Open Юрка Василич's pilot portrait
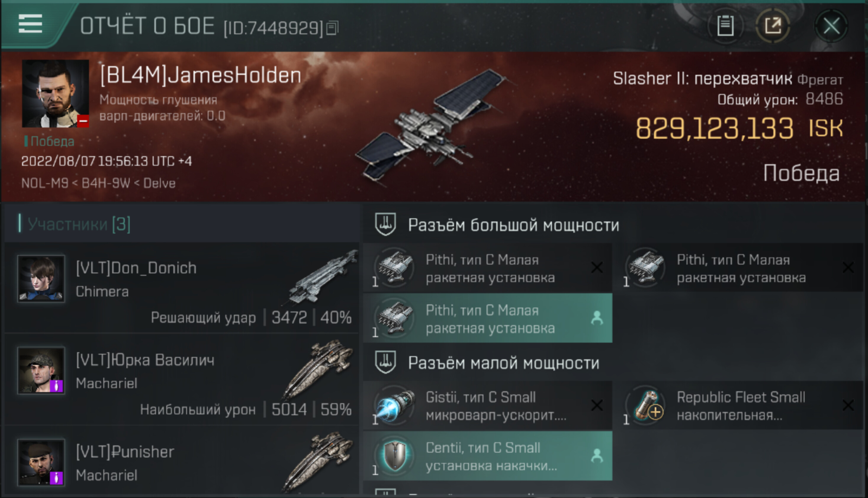The height and width of the screenshot is (498, 868). click(x=41, y=370)
